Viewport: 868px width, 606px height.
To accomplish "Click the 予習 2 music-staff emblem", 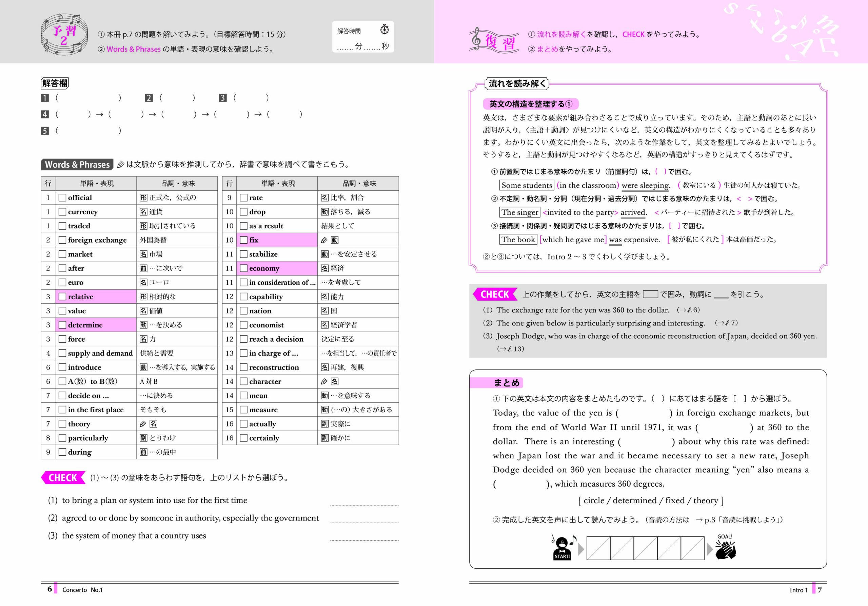I will pos(64,34).
